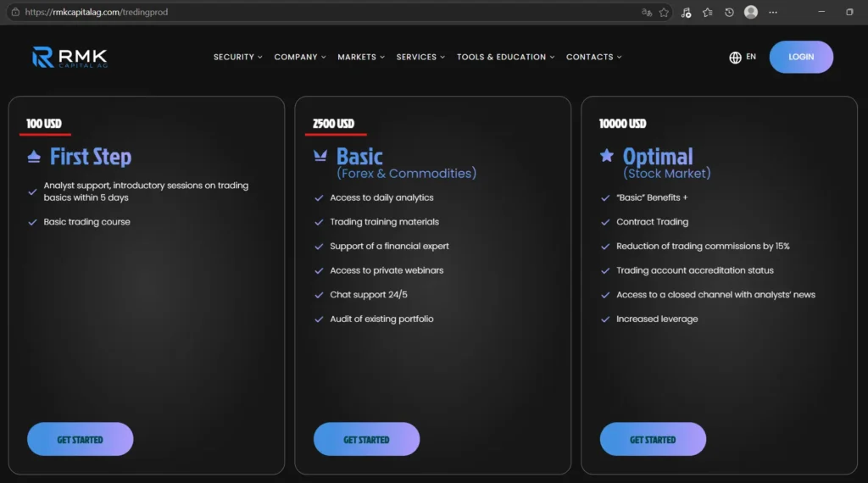The height and width of the screenshot is (483, 868).
Task: Click checkmark beside Chat support 24/5
Action: 319,295
